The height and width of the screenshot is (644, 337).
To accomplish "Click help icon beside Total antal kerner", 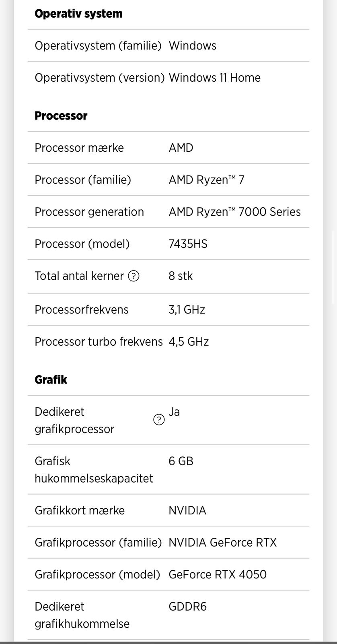I will (134, 276).
